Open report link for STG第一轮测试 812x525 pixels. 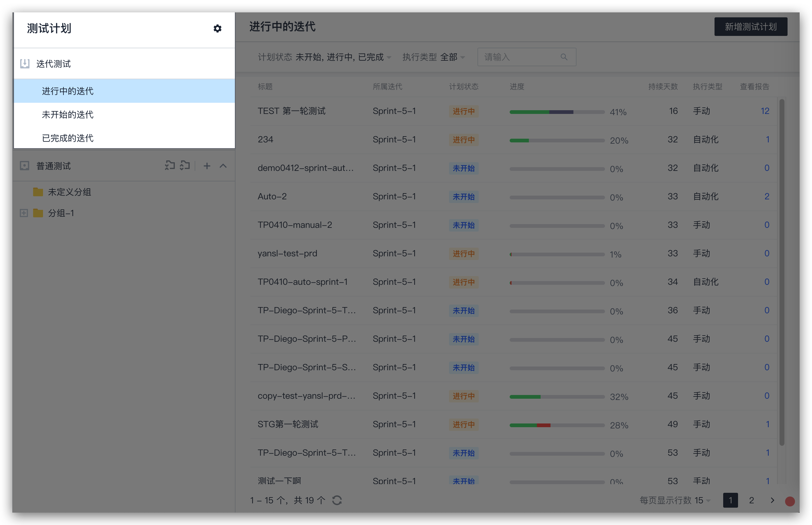tap(767, 424)
